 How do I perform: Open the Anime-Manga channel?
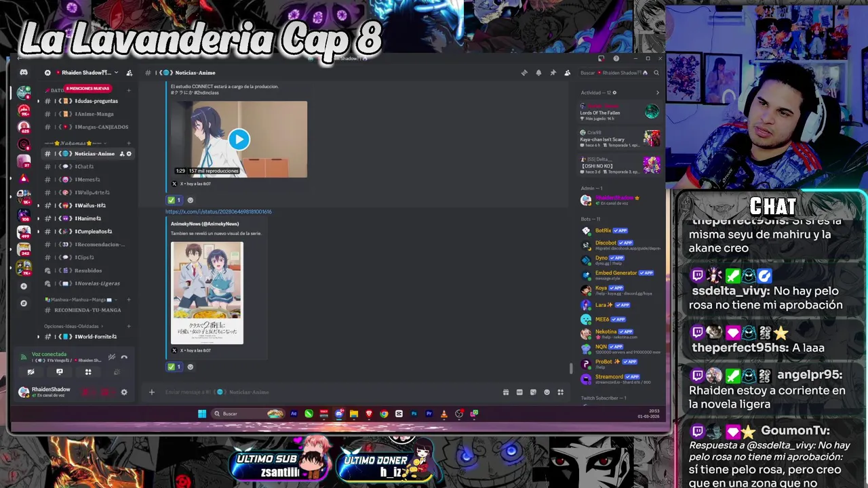pyautogui.click(x=87, y=114)
